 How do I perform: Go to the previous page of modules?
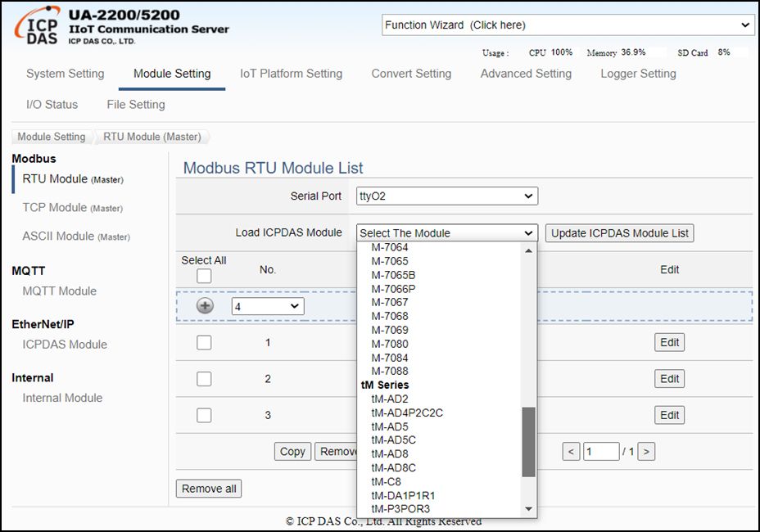[x=571, y=452]
